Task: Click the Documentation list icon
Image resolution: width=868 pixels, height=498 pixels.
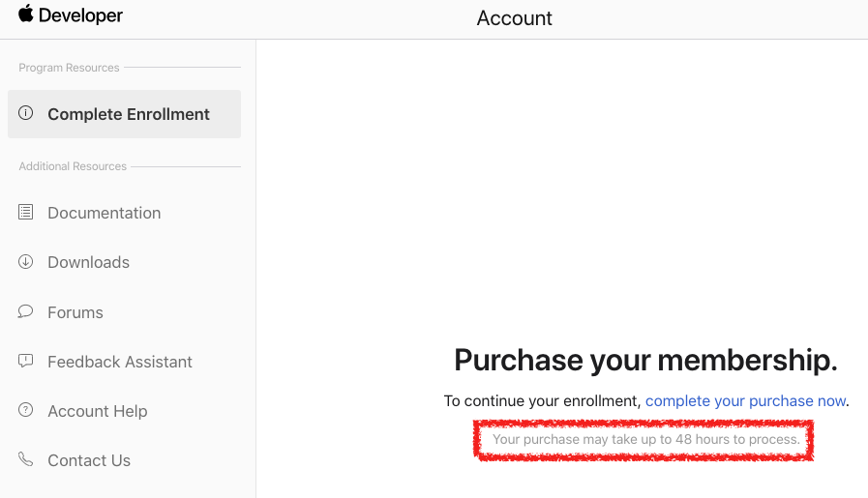Action: (25, 212)
